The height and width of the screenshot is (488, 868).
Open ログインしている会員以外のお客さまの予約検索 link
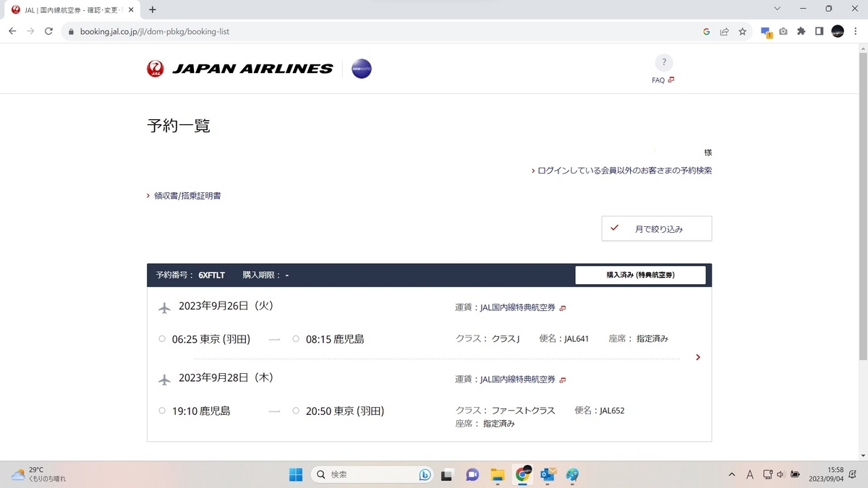point(625,171)
